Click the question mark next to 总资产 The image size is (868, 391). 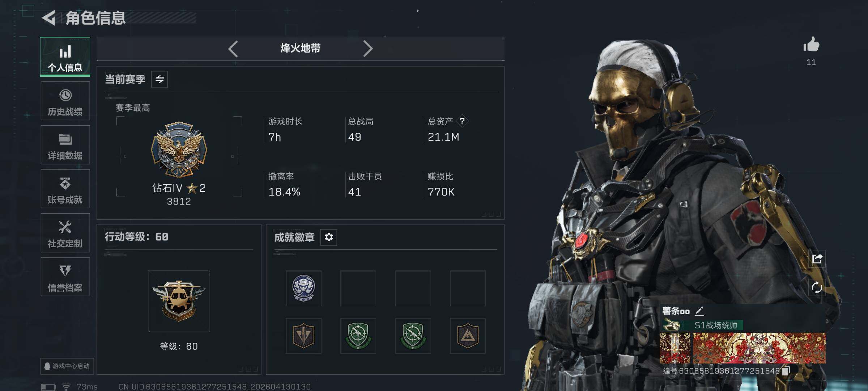462,121
